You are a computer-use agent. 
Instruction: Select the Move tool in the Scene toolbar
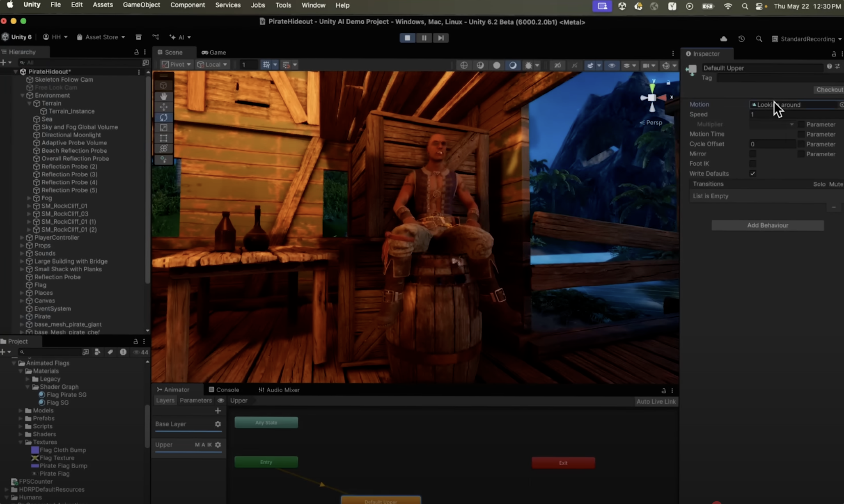[163, 107]
